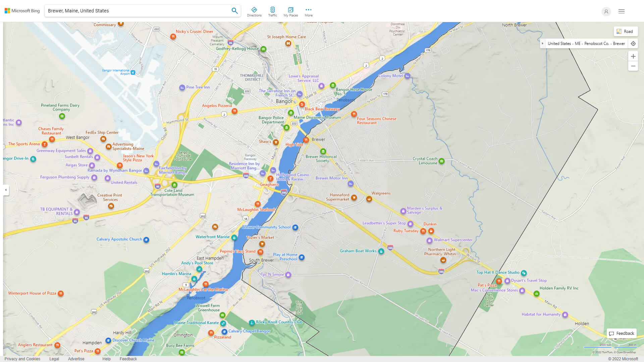Image resolution: width=644 pixels, height=362 pixels.
Task: Zoom out with minus button
Action: pyautogui.click(x=633, y=66)
